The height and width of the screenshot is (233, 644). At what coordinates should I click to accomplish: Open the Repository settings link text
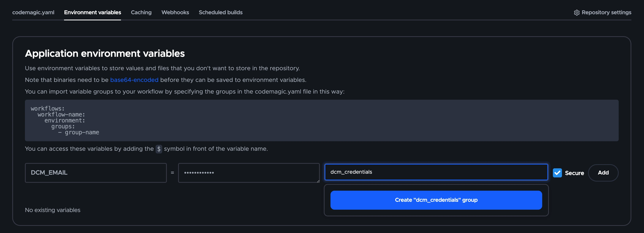[606, 12]
